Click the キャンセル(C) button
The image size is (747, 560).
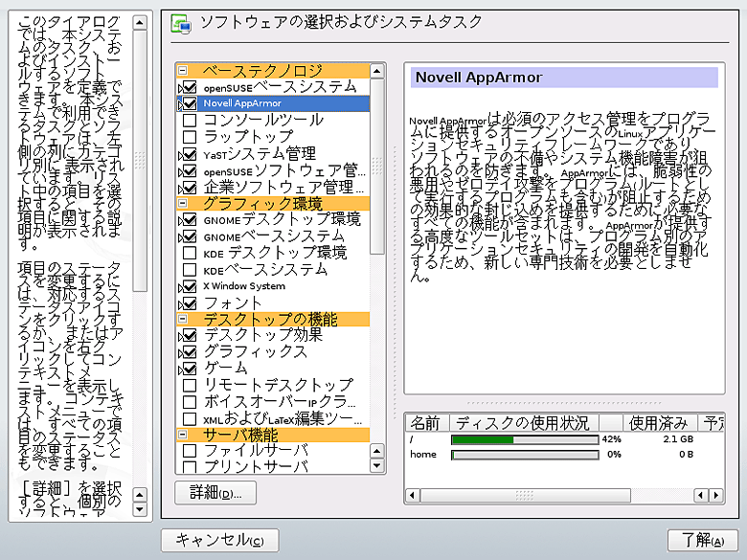pyautogui.click(x=219, y=540)
